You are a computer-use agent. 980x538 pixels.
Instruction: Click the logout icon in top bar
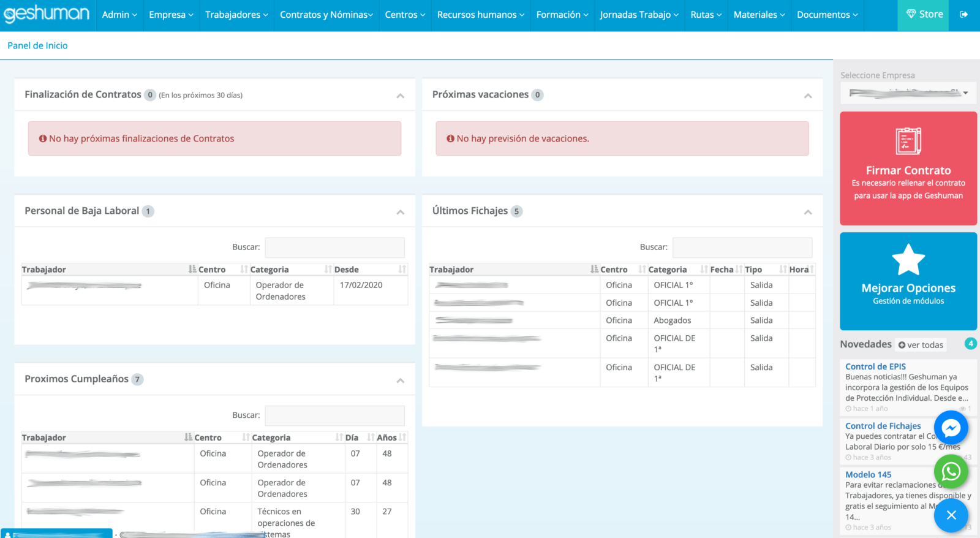[x=963, y=15]
